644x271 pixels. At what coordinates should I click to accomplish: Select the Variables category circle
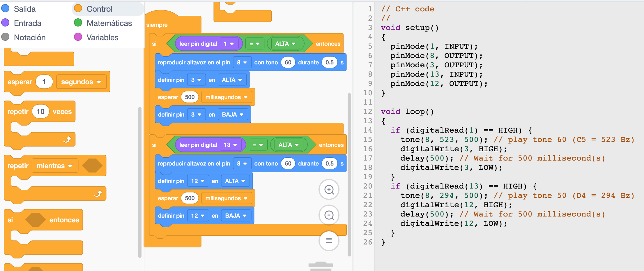pyautogui.click(x=78, y=37)
